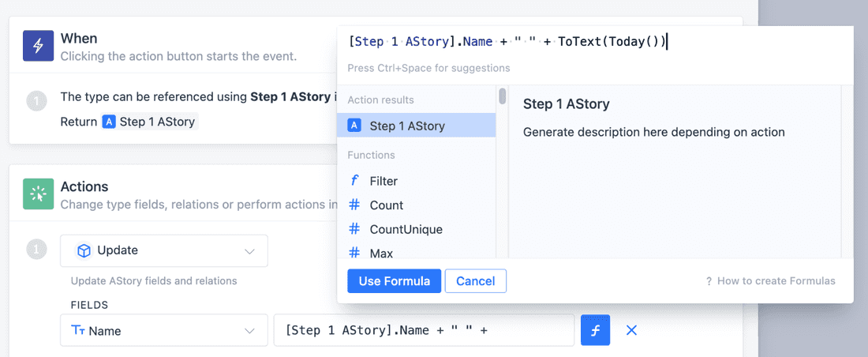The width and height of the screenshot is (868, 357).
Task: Click the Step 1 AStory badge icon in Return
Action: (109, 122)
